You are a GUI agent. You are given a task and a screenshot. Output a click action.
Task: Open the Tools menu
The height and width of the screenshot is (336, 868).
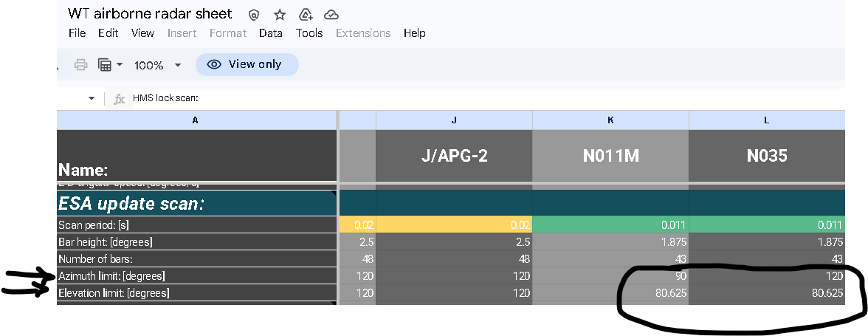tap(309, 33)
